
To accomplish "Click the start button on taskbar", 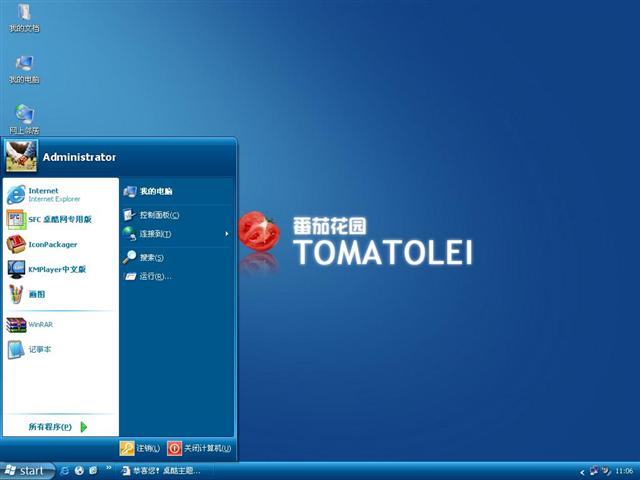I will [x=27, y=471].
